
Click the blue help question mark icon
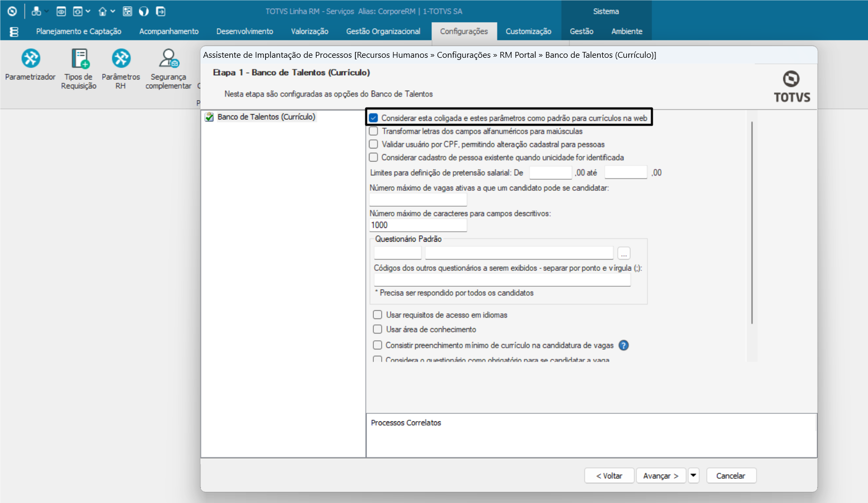624,345
